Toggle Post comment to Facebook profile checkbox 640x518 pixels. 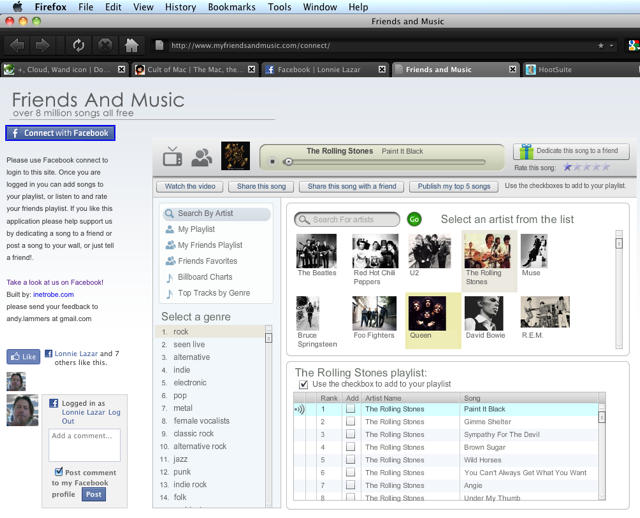(x=58, y=472)
